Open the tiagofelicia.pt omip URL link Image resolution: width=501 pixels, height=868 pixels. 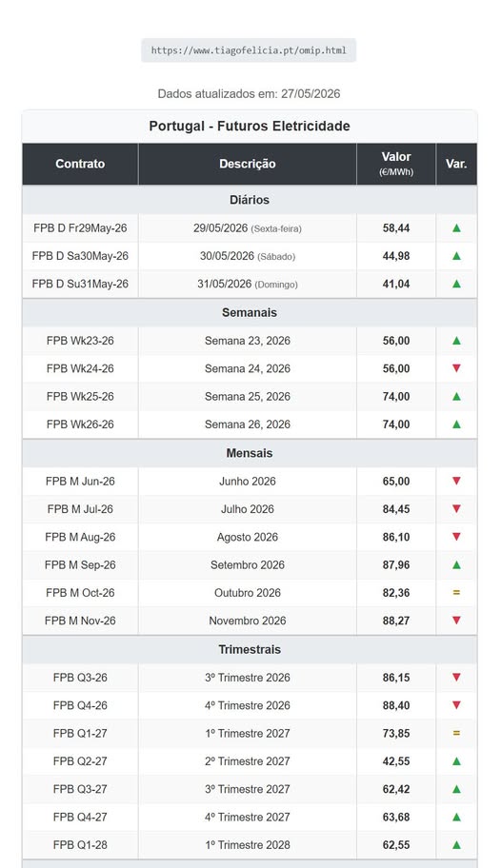(249, 50)
